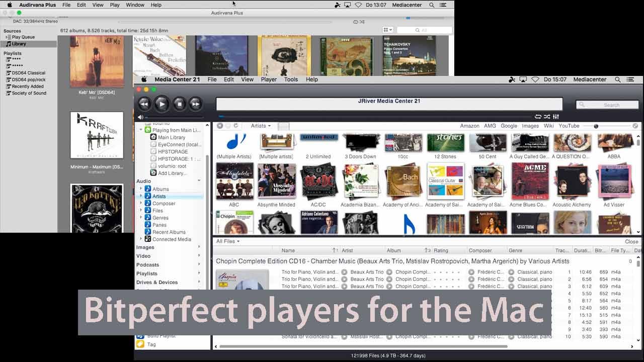Viewport: 644px width, 362px height.
Task: Click the JRiver view refresh icon
Action: click(x=235, y=126)
